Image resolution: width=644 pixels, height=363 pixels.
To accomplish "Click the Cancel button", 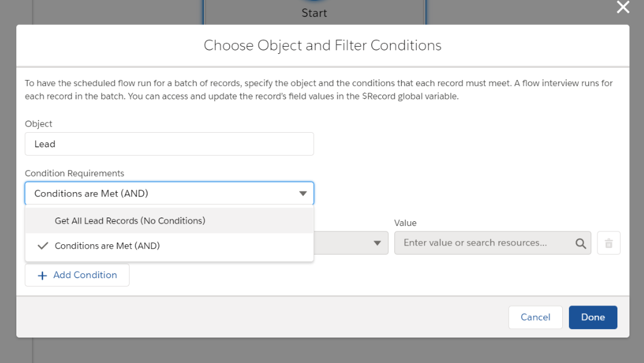I will 535,317.
